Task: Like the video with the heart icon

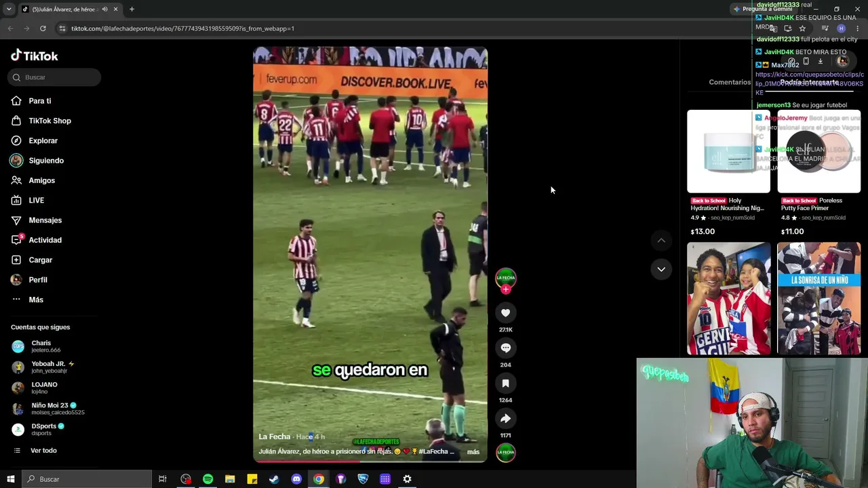Action: tap(505, 312)
